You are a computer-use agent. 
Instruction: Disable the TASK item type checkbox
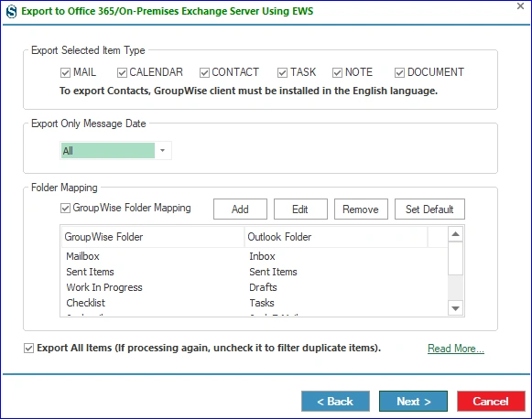282,72
